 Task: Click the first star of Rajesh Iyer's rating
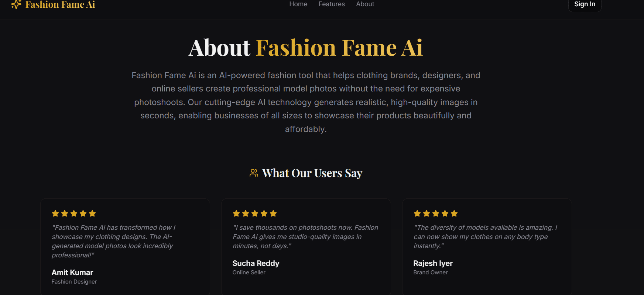tap(417, 213)
